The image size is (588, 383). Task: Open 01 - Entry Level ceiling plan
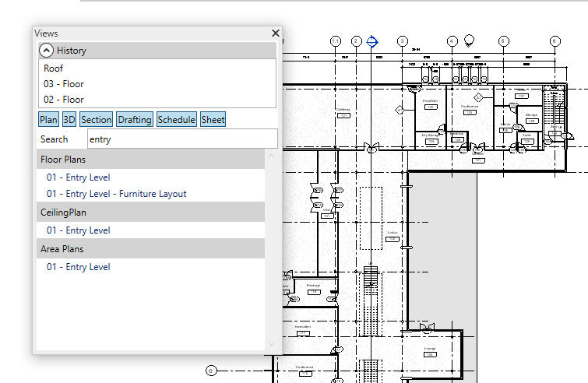click(79, 230)
